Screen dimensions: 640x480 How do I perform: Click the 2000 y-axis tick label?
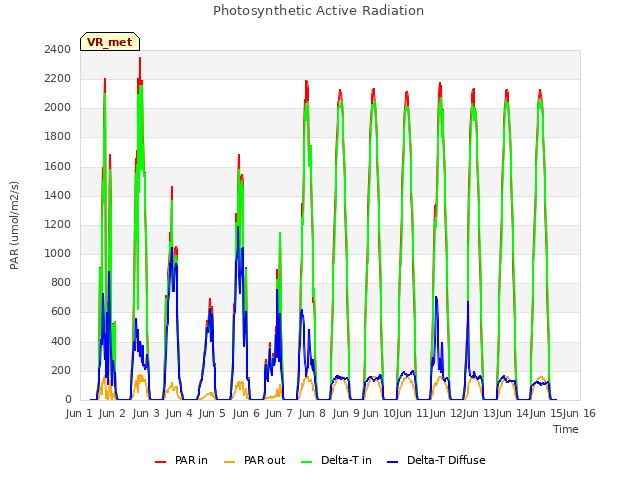tap(58, 108)
